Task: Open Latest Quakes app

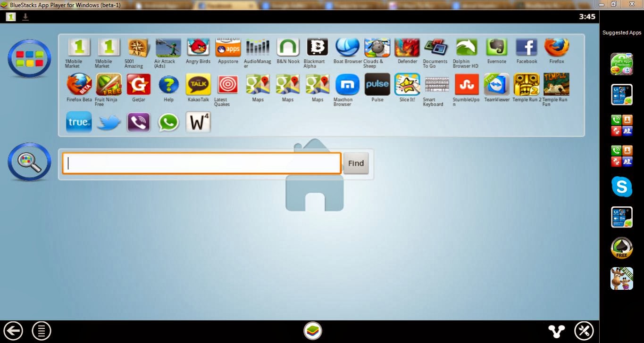Action: coord(228,85)
